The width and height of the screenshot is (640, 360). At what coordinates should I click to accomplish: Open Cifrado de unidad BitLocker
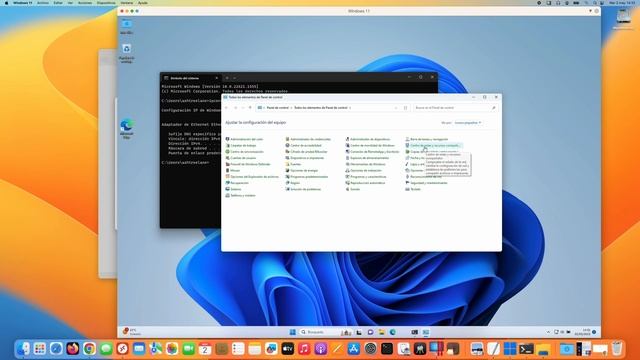(x=306, y=151)
